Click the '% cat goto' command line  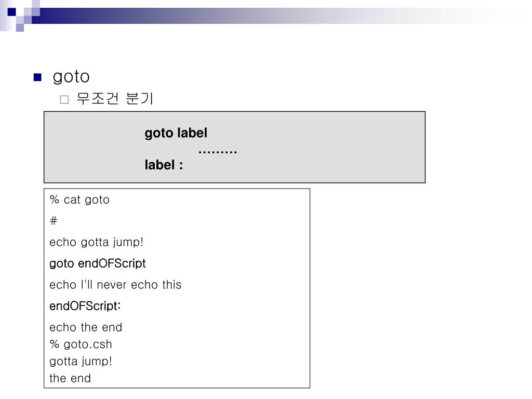tap(79, 199)
